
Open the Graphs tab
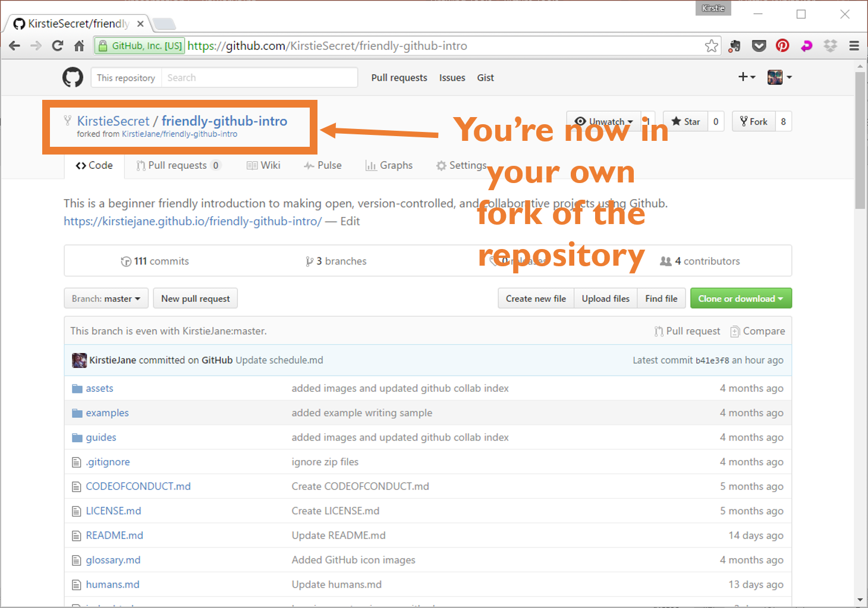tap(389, 165)
